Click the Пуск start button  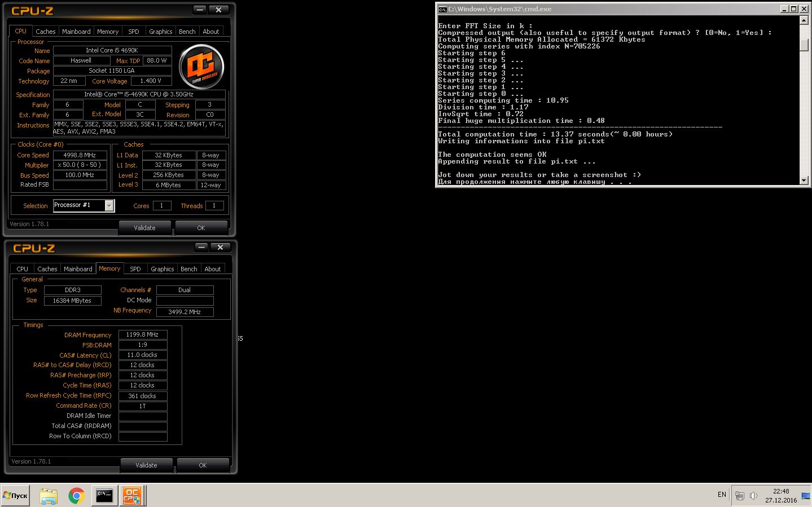(x=15, y=496)
